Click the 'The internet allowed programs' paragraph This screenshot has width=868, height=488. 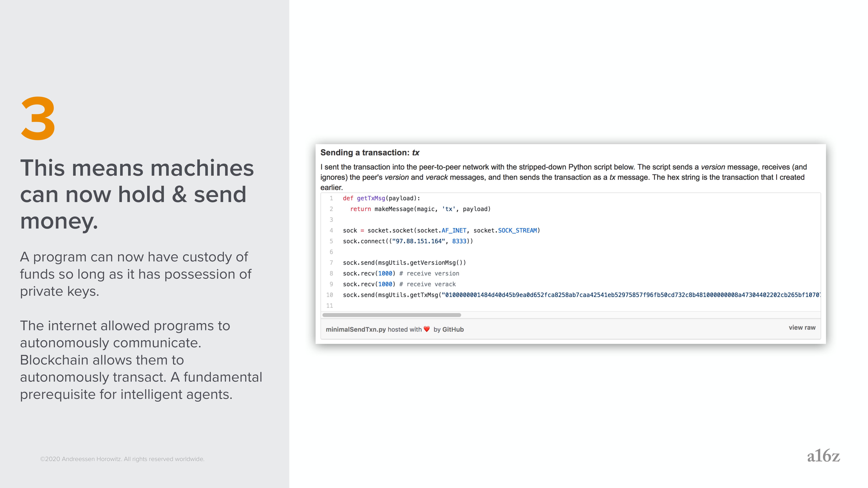[141, 360]
